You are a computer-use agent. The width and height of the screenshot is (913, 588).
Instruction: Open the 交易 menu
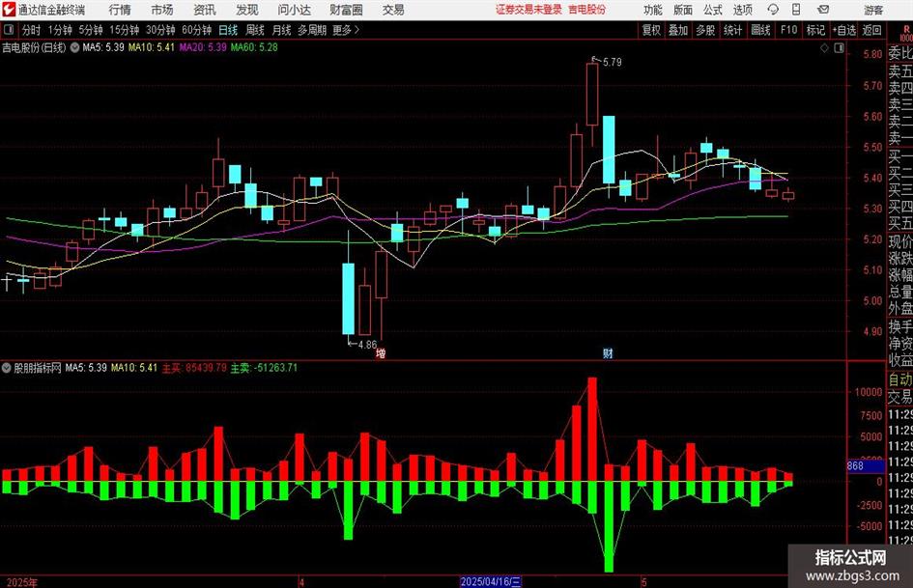(393, 10)
